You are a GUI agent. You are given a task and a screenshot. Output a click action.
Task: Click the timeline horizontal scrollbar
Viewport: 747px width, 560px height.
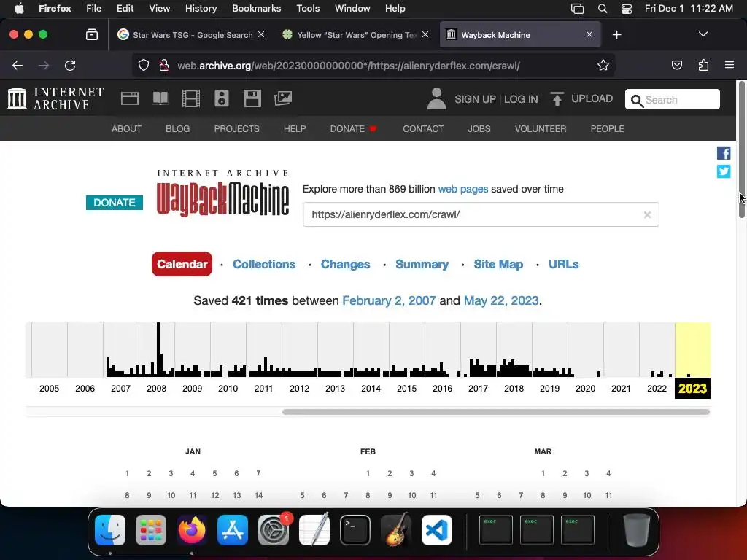(x=496, y=412)
